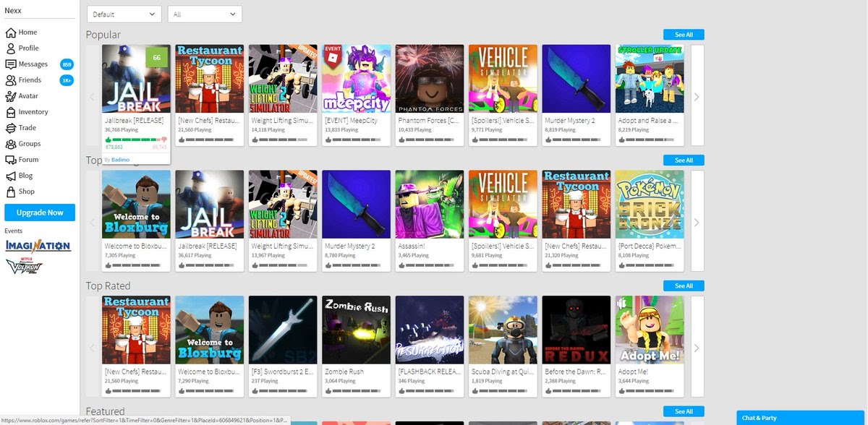Click the Upgrade Now button

point(40,212)
